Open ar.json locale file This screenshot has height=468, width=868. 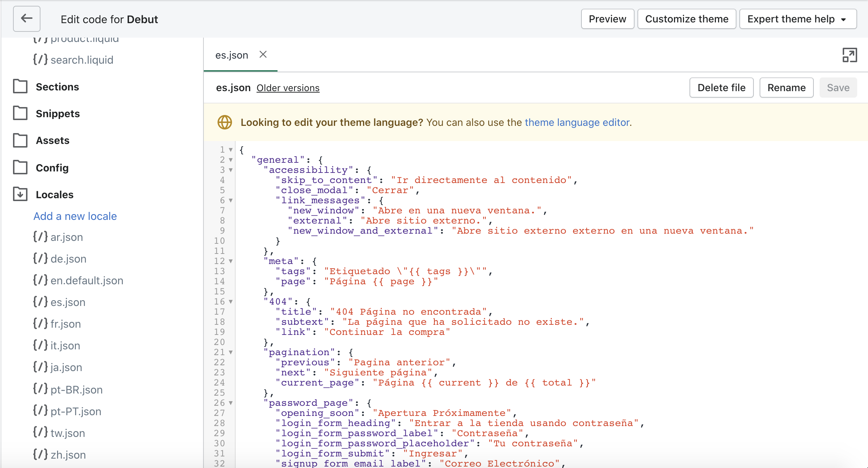coord(67,237)
